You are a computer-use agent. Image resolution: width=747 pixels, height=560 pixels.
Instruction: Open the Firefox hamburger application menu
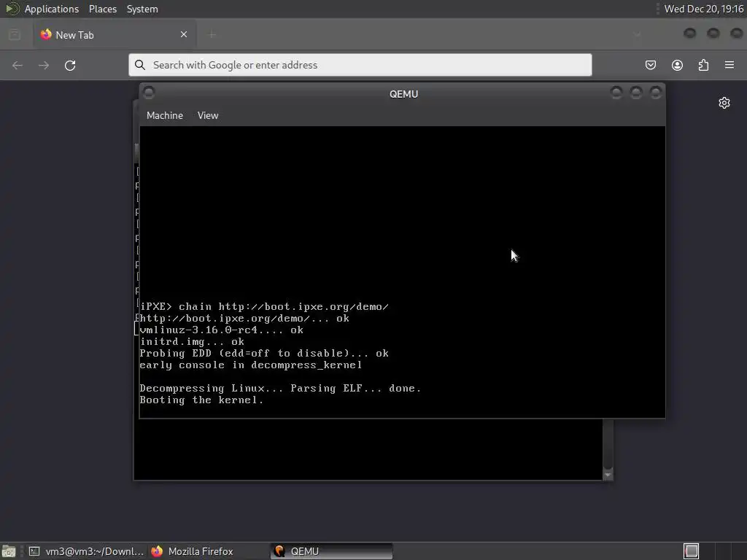coord(729,65)
